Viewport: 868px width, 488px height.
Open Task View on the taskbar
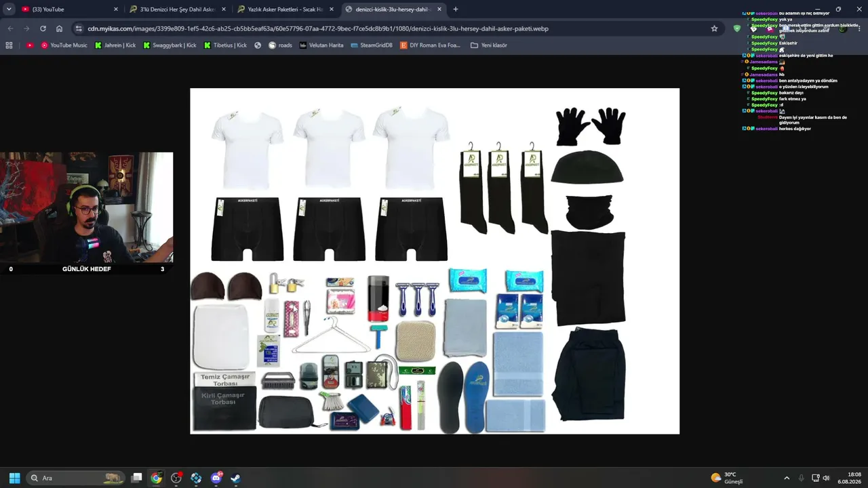click(x=136, y=478)
